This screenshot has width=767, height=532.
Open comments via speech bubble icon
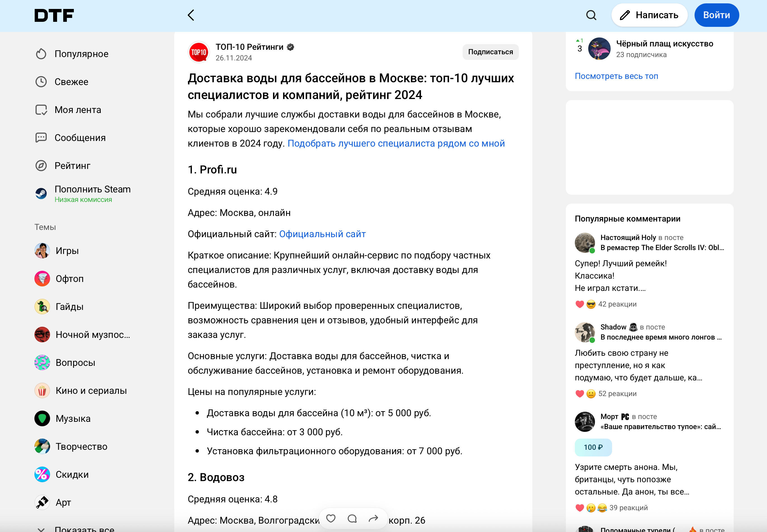pyautogui.click(x=352, y=518)
